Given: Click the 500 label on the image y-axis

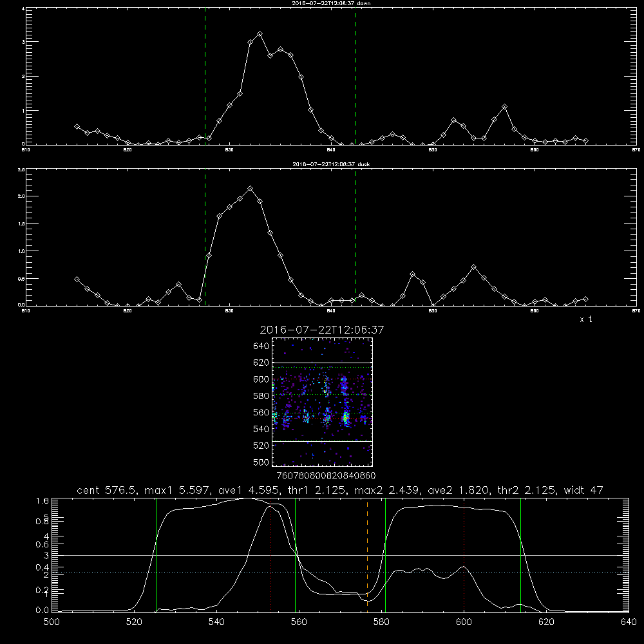Looking at the screenshot, I should (x=261, y=462).
